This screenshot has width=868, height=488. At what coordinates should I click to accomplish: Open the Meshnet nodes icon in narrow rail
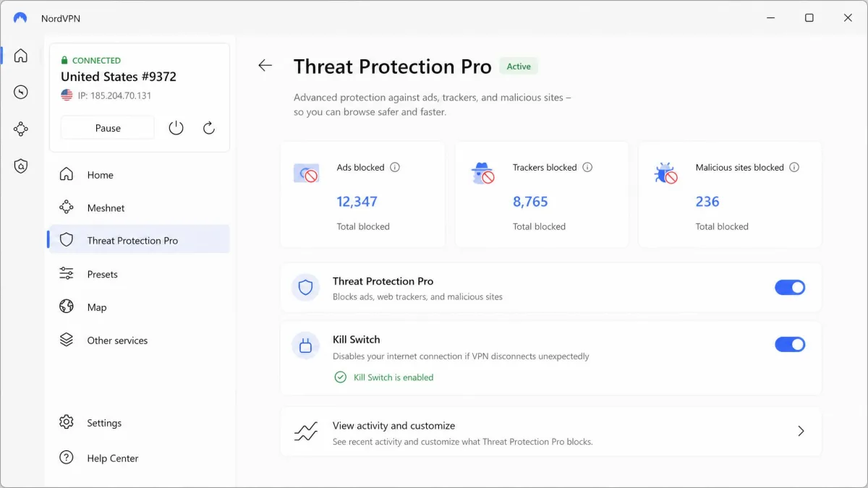[21, 129]
